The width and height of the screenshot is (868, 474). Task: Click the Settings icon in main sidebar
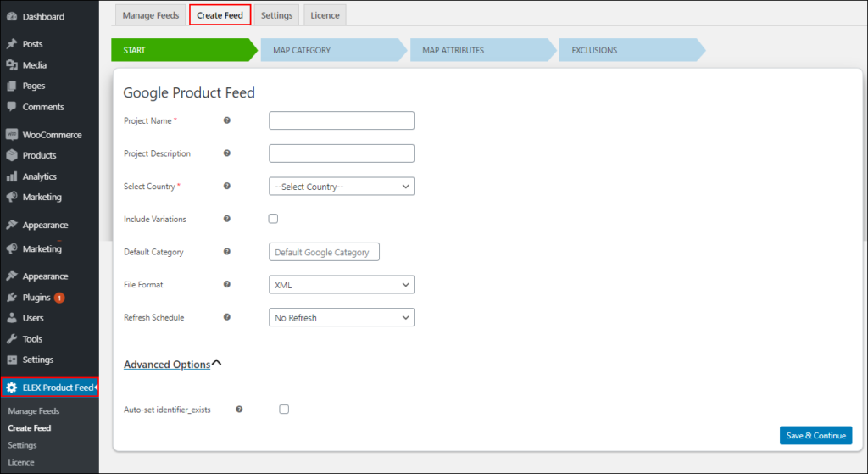pyautogui.click(x=12, y=360)
